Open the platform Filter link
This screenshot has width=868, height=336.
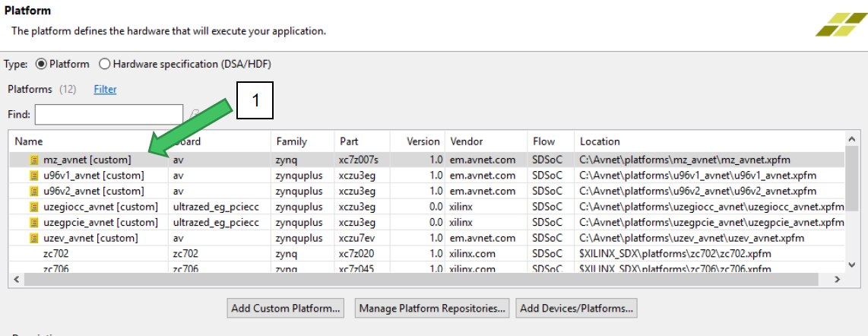(x=105, y=90)
